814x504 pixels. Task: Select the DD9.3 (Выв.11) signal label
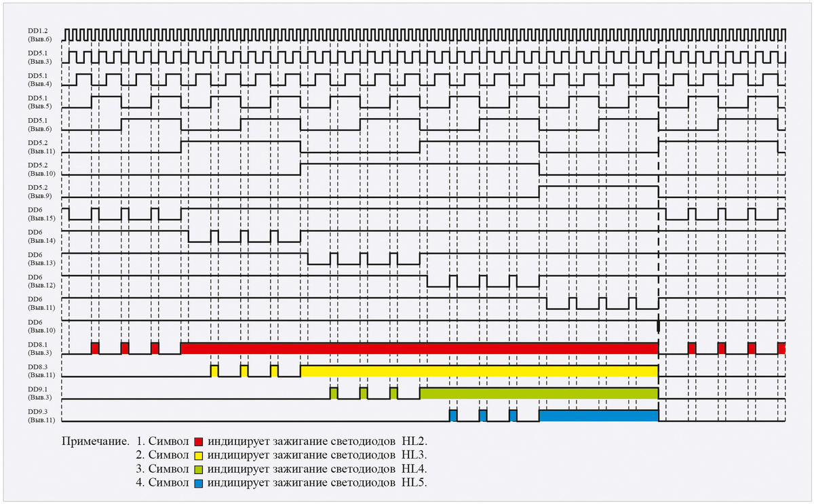[x=41, y=415]
